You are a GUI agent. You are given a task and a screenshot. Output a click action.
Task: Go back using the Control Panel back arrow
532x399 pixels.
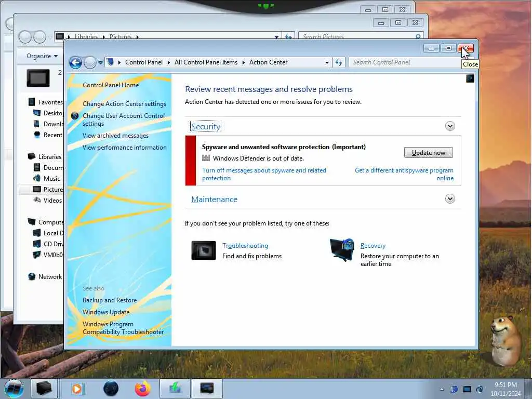(x=75, y=62)
